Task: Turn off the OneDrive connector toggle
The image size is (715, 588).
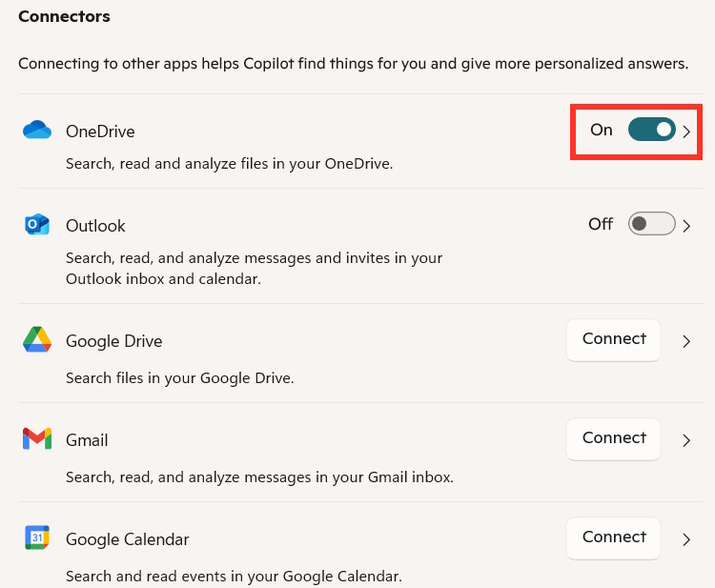Action: pos(652,130)
